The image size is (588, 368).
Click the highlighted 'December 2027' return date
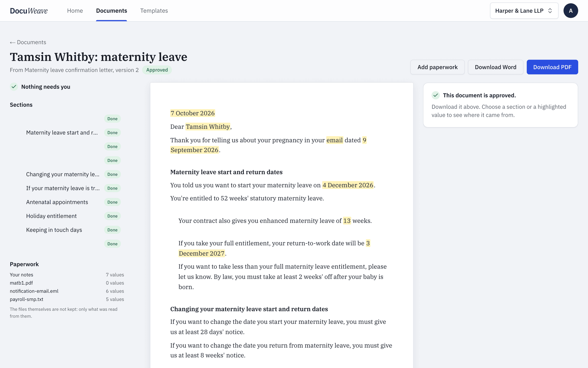point(202,253)
